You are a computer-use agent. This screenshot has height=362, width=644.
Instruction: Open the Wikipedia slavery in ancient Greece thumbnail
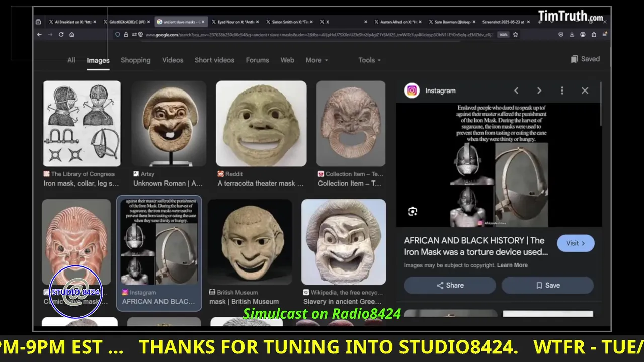point(344,242)
